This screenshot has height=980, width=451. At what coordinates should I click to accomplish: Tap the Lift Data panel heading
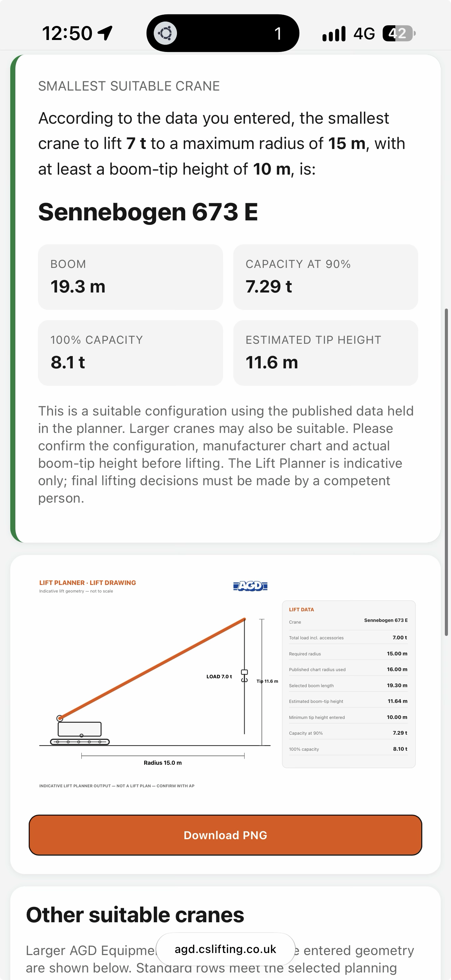tap(302, 610)
